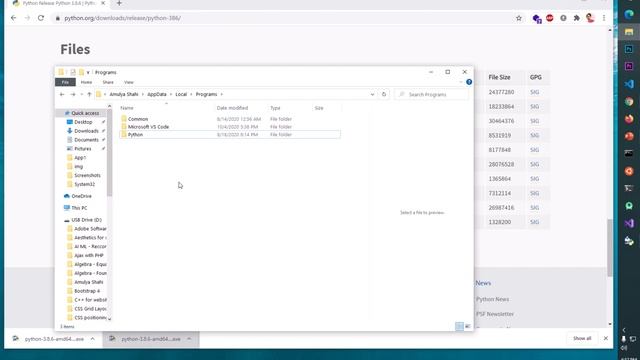Open the View ribbon tab
Image resolution: width=640 pixels, height=360 pixels.
click(129, 82)
